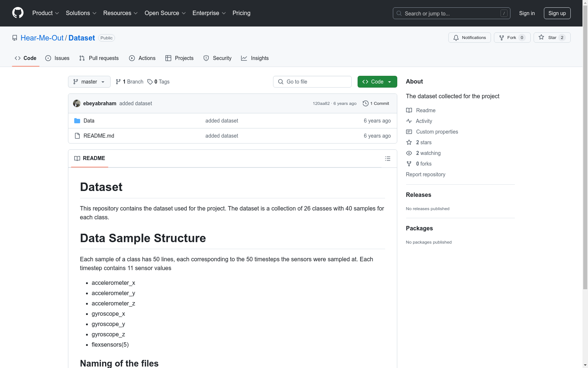Go to the Insights tab
588x368 pixels.
255,58
